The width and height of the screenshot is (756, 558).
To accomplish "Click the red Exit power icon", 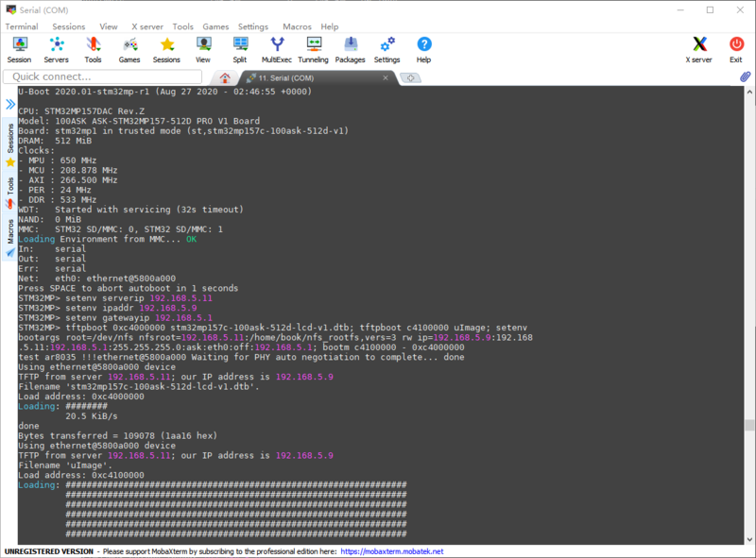I will 736,50.
